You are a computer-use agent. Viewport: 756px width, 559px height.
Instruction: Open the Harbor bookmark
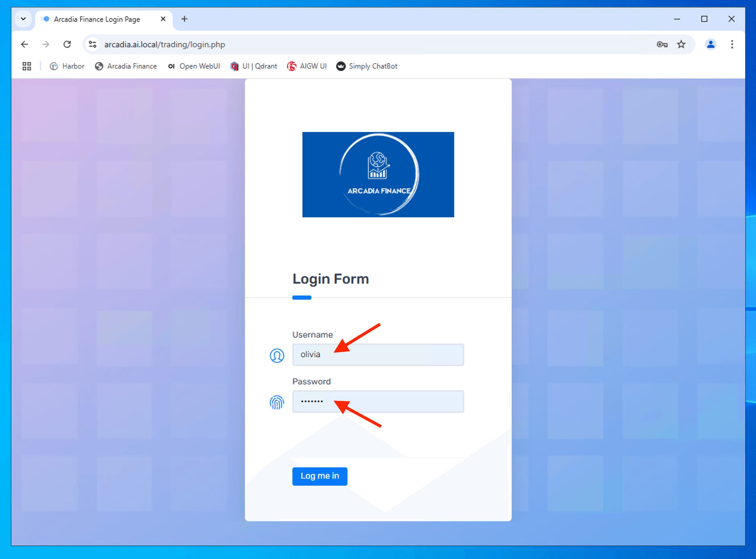[67, 66]
